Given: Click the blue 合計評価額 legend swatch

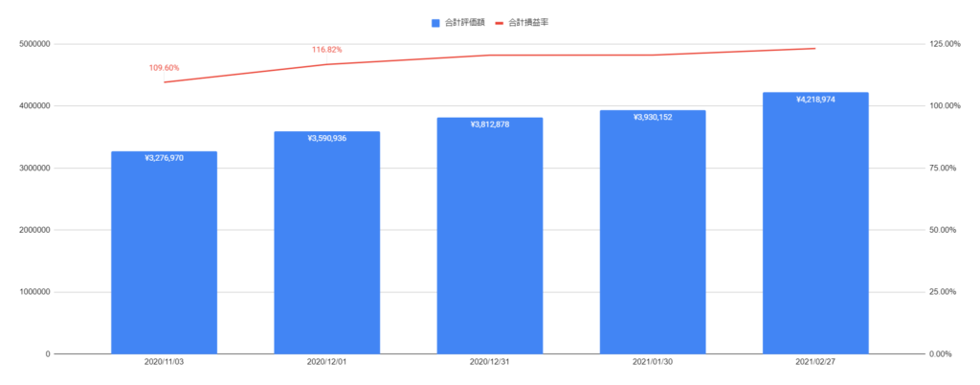Looking at the screenshot, I should point(435,23).
